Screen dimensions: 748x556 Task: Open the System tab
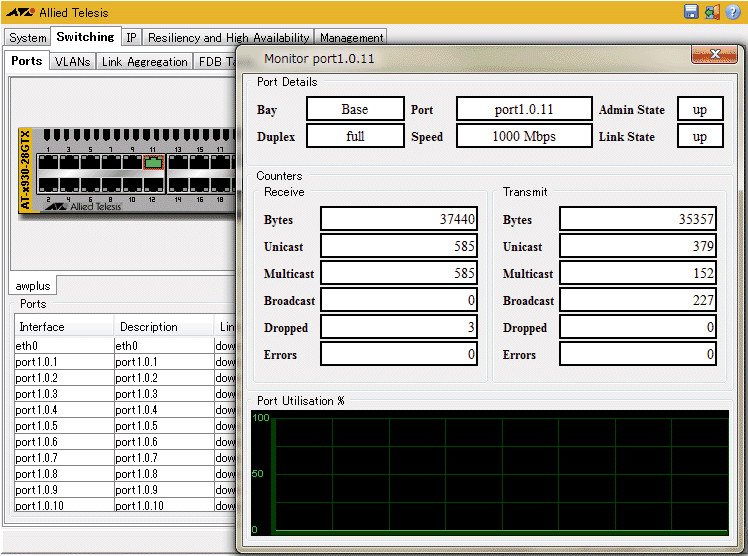coord(28,38)
